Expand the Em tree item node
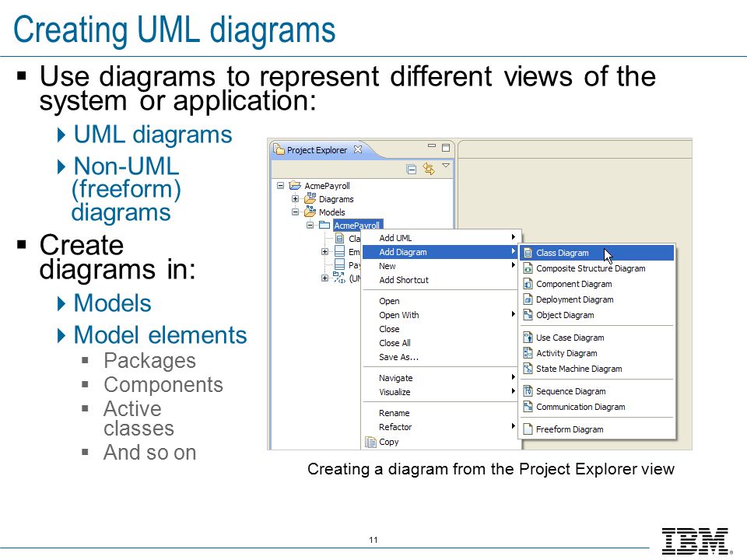The image size is (747, 560). coord(325,251)
